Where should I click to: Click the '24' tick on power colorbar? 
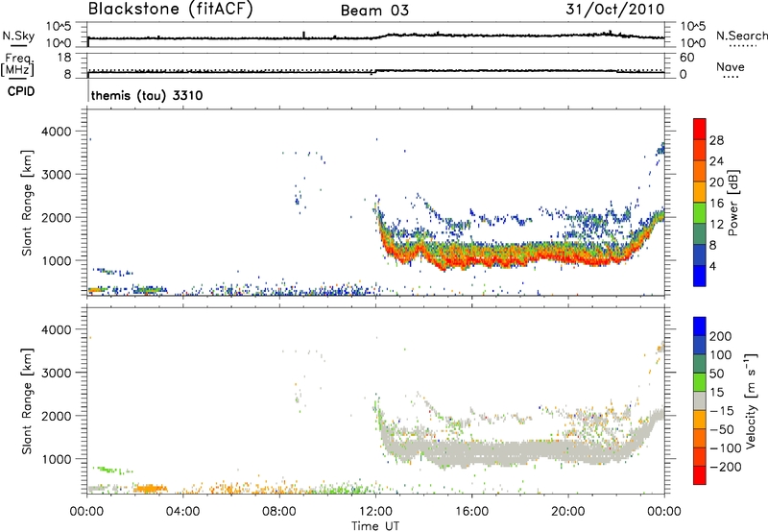(716, 161)
